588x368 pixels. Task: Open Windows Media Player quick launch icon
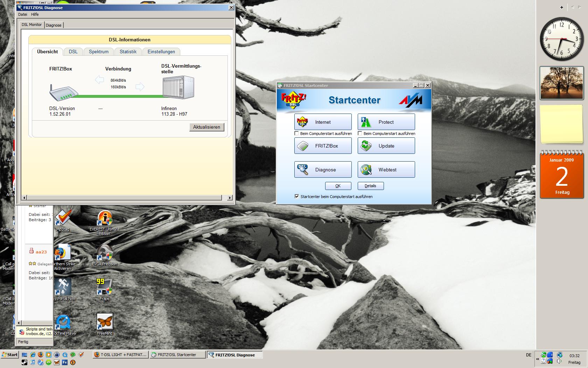[49, 355]
